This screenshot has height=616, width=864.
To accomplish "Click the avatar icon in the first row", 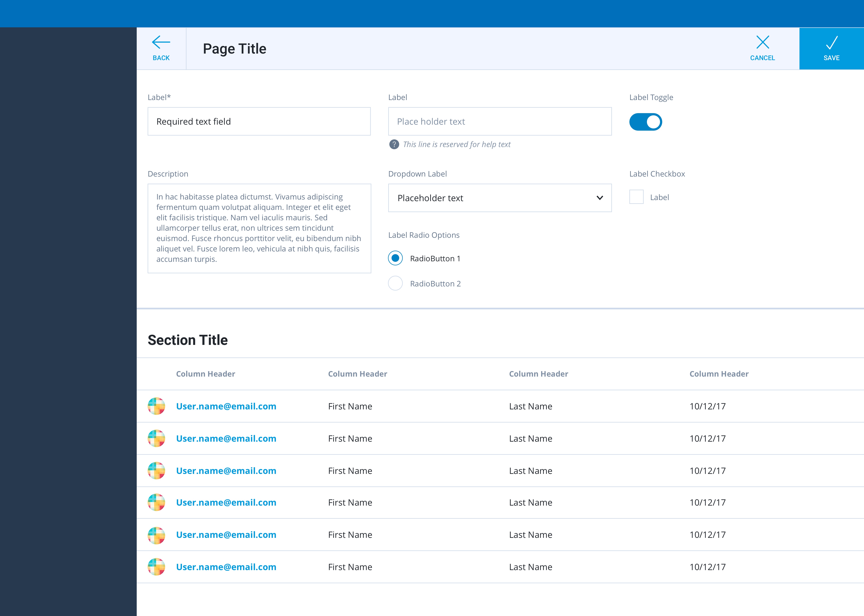I will [x=156, y=406].
